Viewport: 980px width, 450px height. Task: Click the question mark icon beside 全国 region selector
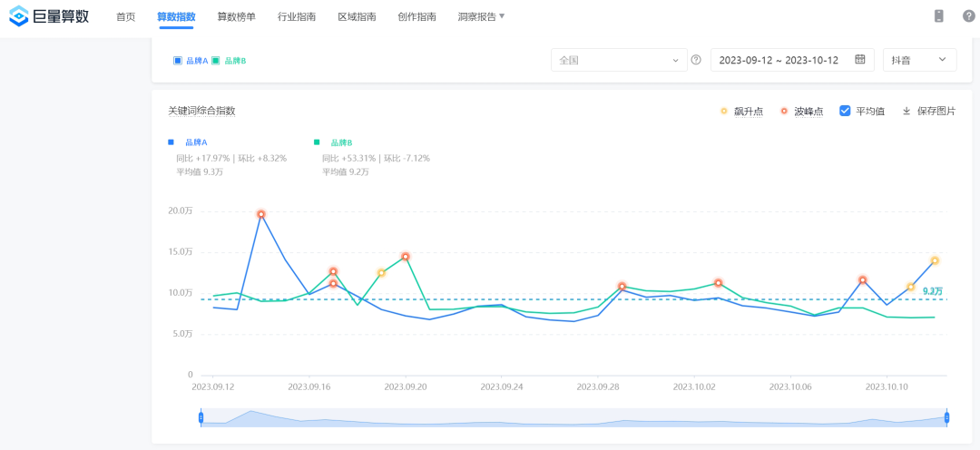(x=696, y=60)
